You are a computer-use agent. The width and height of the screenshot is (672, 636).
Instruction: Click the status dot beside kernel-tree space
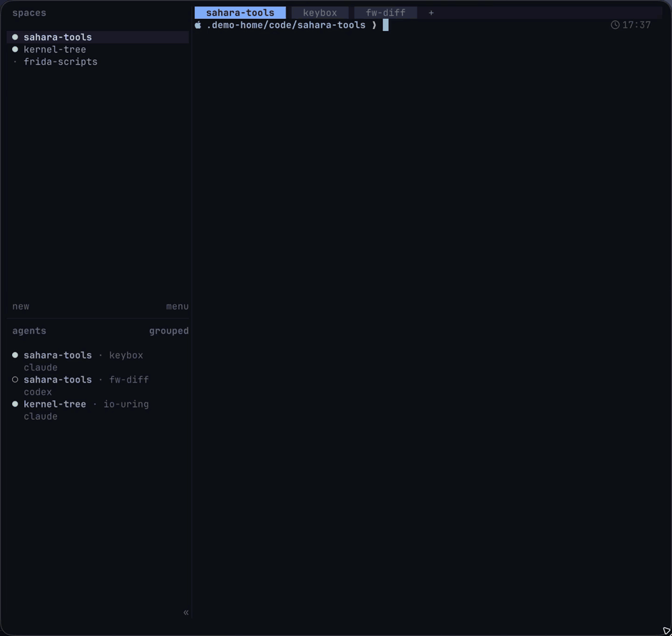point(15,49)
